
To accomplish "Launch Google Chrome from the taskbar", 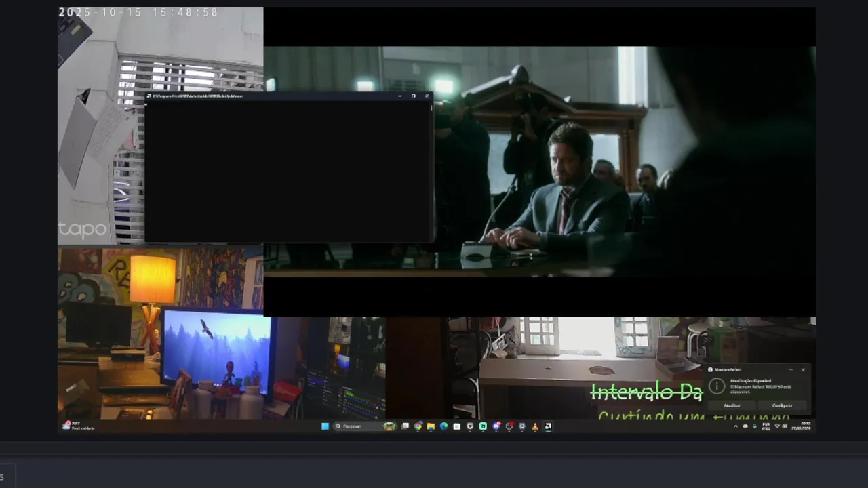I will click(x=418, y=426).
